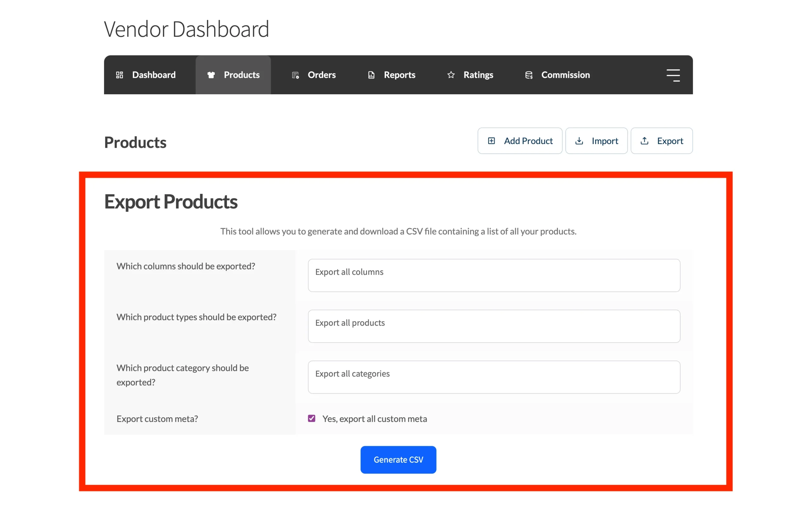Click the Add Product button
This screenshot has height=532, width=797.
[520, 141]
